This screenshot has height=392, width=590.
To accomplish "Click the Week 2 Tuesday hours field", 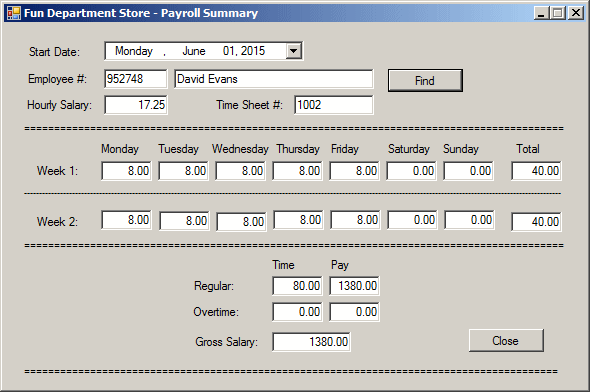I will (x=184, y=221).
